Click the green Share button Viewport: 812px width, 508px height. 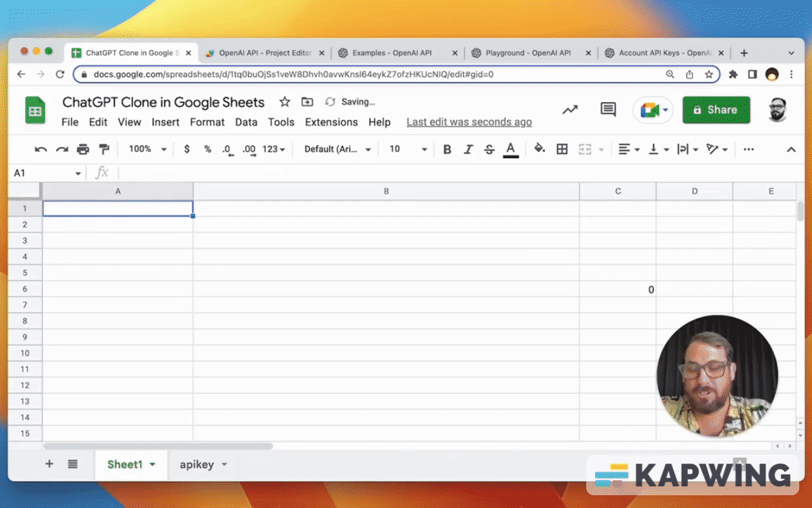pos(716,110)
